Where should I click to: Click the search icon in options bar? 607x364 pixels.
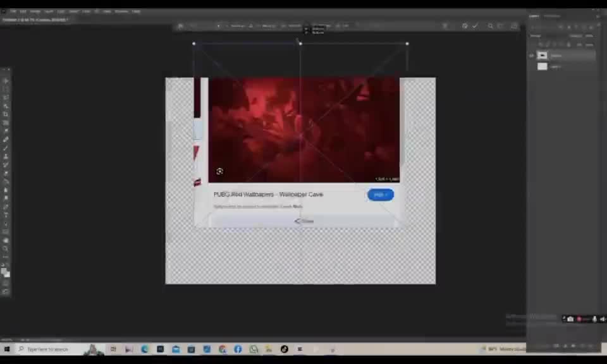coord(490,26)
